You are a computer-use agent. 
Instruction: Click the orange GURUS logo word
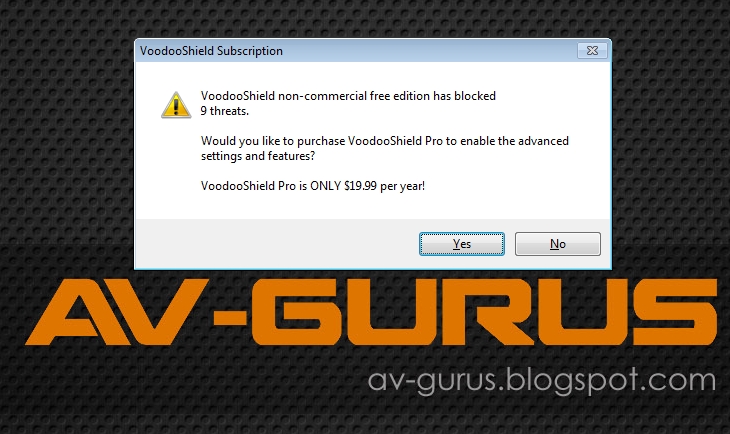pos(484,312)
